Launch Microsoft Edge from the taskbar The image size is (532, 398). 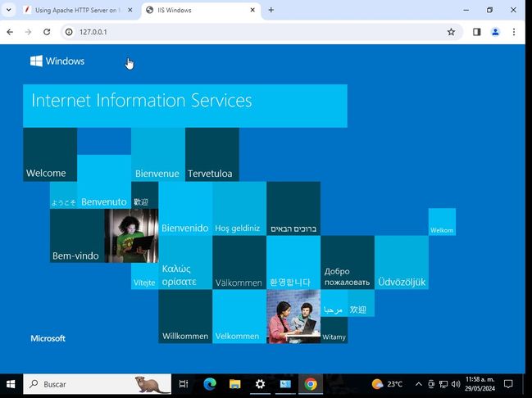click(x=210, y=384)
